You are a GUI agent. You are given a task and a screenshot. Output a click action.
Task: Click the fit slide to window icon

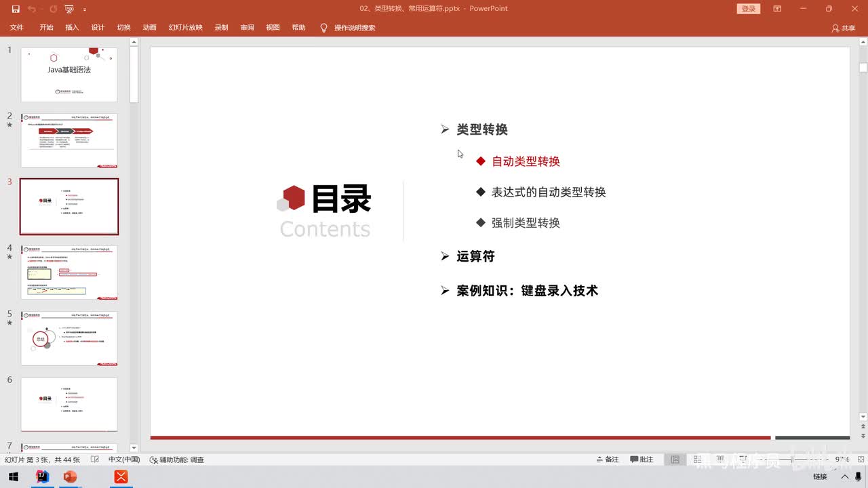click(x=859, y=460)
